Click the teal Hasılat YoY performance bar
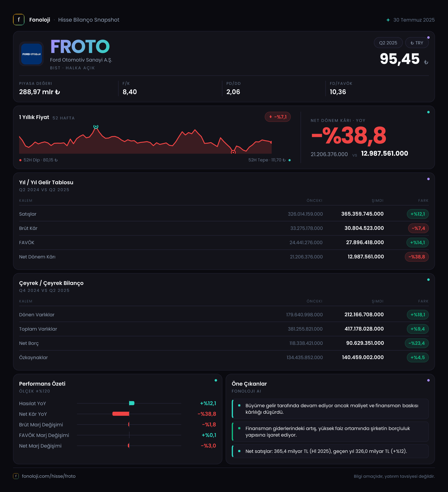 point(132,403)
